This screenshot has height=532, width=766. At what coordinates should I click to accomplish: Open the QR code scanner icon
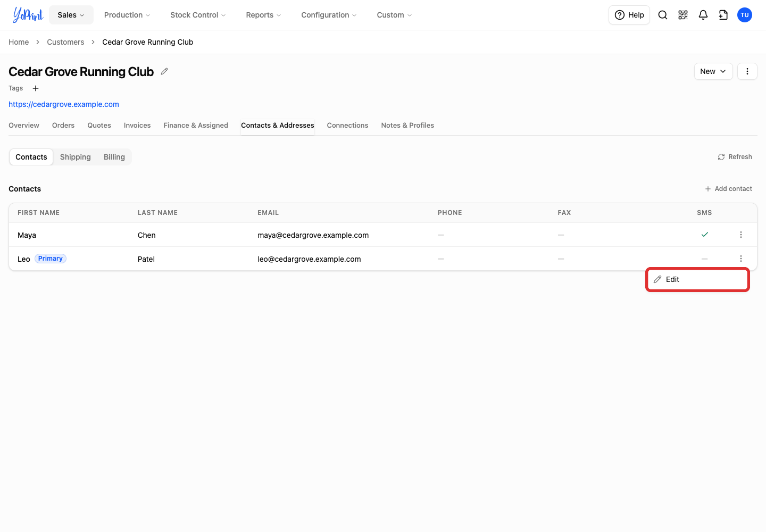[683, 15]
